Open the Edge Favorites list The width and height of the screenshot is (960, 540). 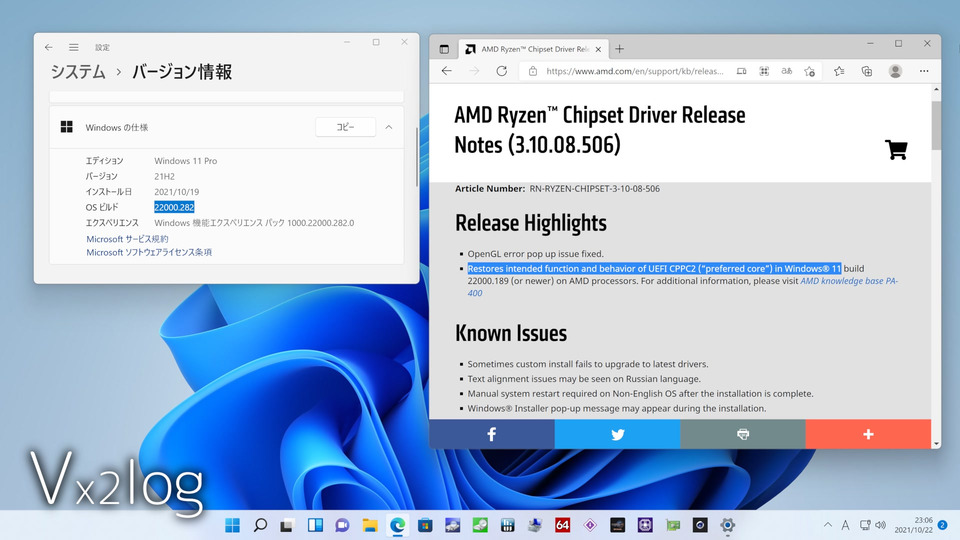click(x=839, y=71)
